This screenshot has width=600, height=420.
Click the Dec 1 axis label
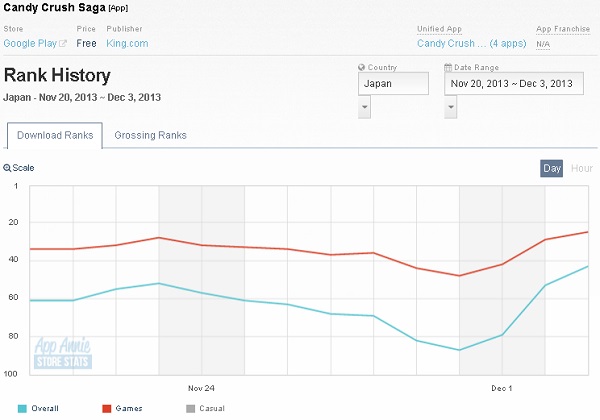[501, 388]
